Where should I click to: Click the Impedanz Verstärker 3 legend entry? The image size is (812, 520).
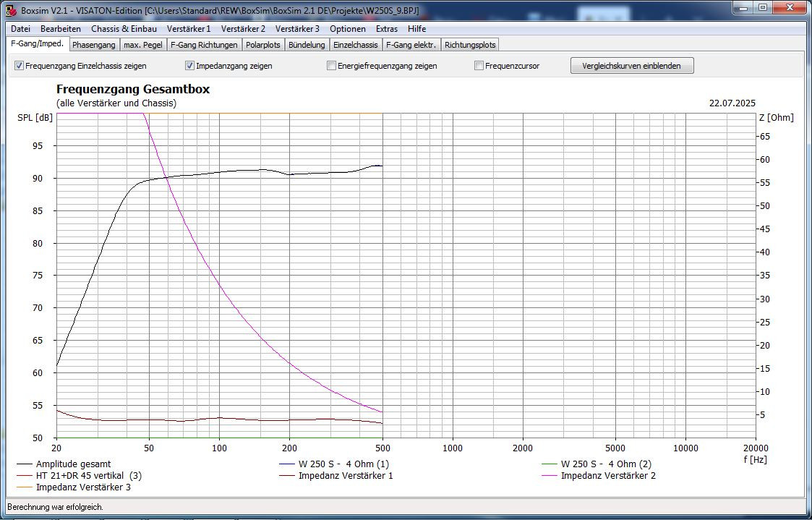(x=74, y=487)
